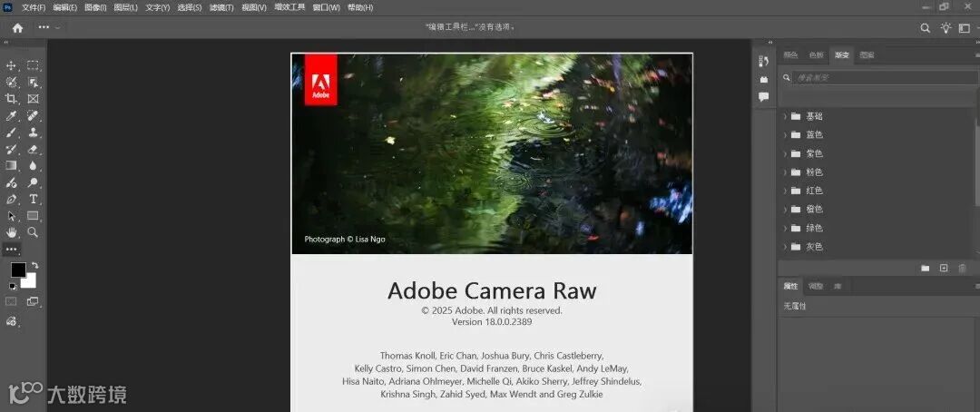Screen dimensions: 980x412
Task: Select the Blur tool
Action: (x=34, y=166)
